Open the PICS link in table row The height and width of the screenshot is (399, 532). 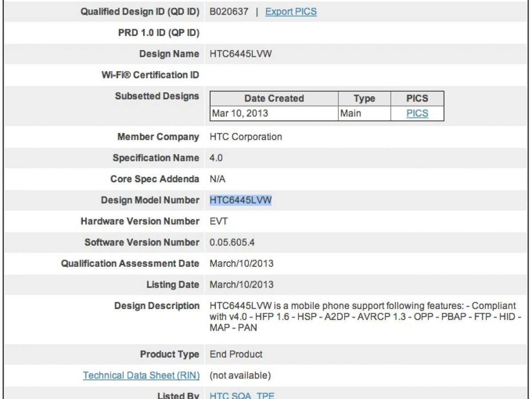click(417, 113)
